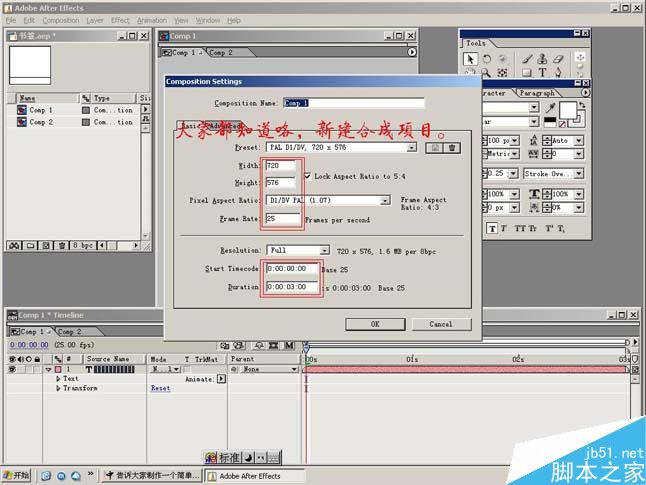Expand the Transform property group
The width and height of the screenshot is (646, 485).
58,388
